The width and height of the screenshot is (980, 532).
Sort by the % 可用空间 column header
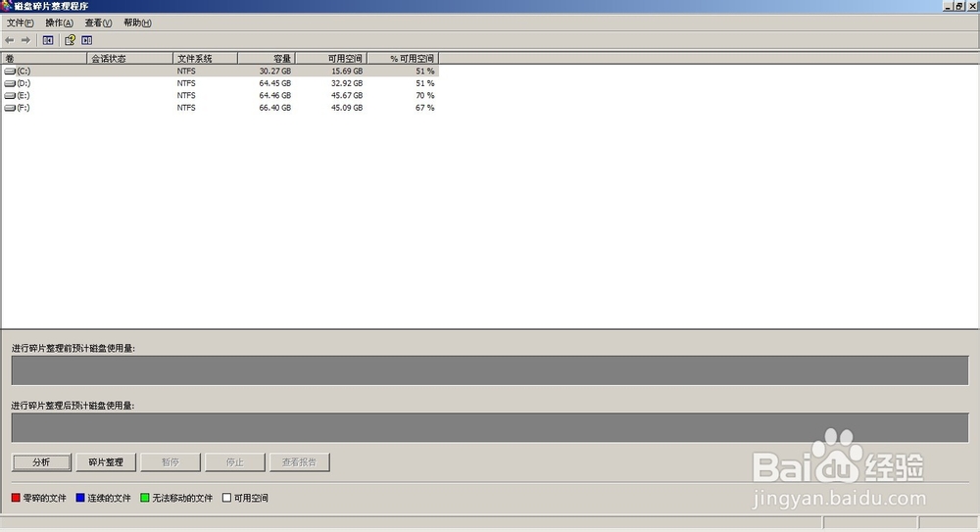tap(403, 58)
